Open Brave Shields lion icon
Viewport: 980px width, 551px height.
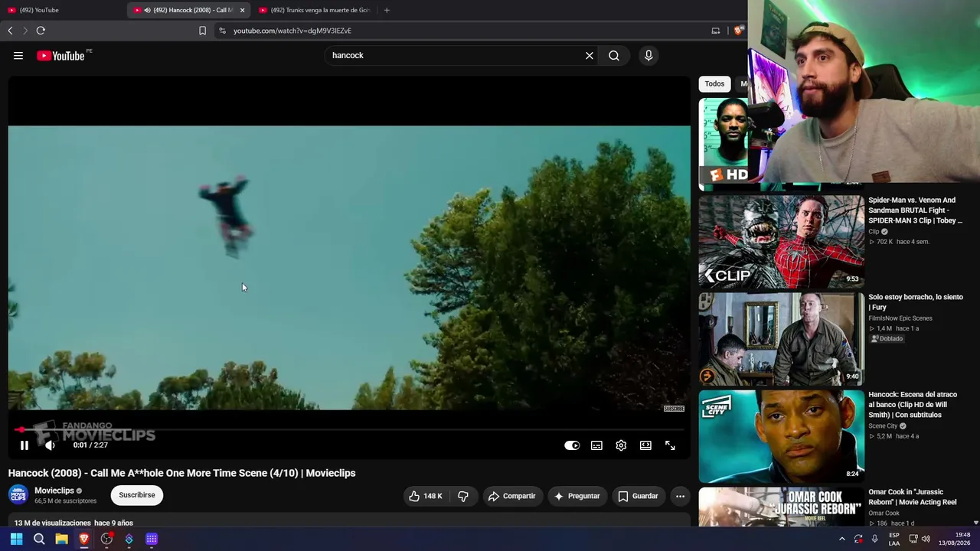738,31
